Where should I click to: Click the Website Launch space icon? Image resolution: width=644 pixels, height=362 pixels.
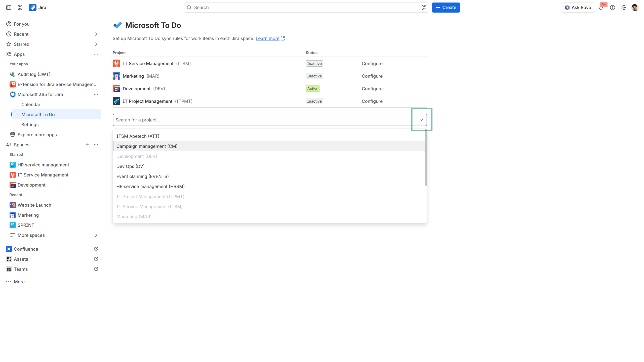13,205
